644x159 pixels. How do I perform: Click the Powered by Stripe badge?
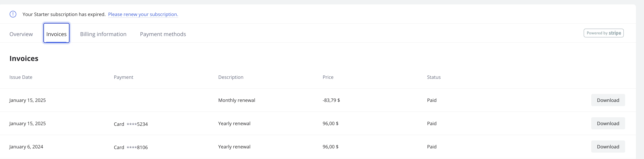604,33
